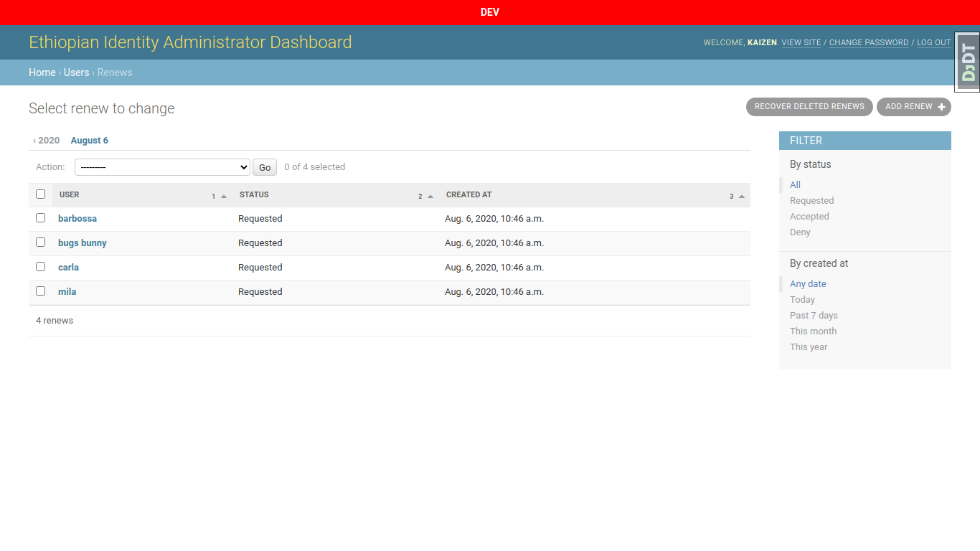Image resolution: width=980 pixels, height=551 pixels.
Task: Open the Django Debug Toolbar handle
Action: coord(967,62)
